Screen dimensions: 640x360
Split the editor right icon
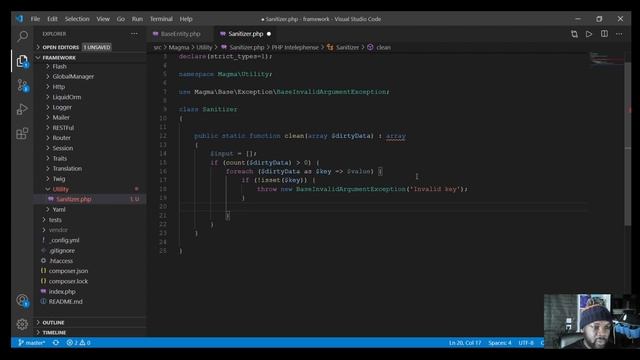click(604, 34)
